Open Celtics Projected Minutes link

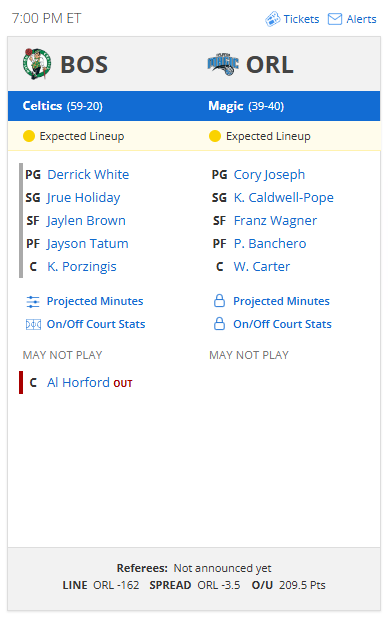coord(95,301)
